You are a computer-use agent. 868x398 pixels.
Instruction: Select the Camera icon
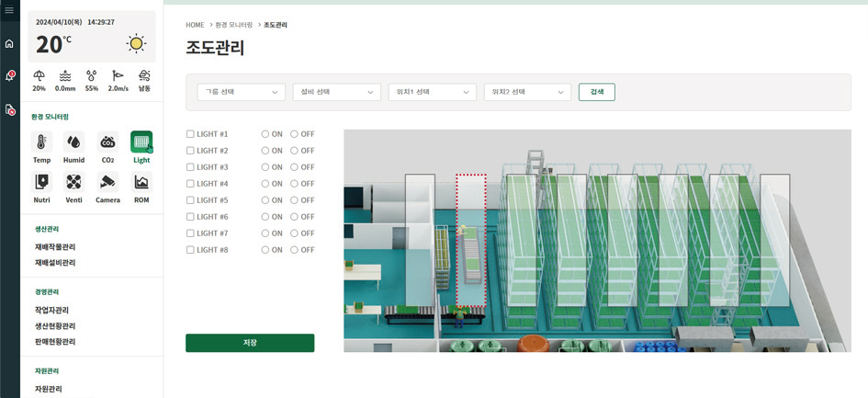pyautogui.click(x=107, y=182)
